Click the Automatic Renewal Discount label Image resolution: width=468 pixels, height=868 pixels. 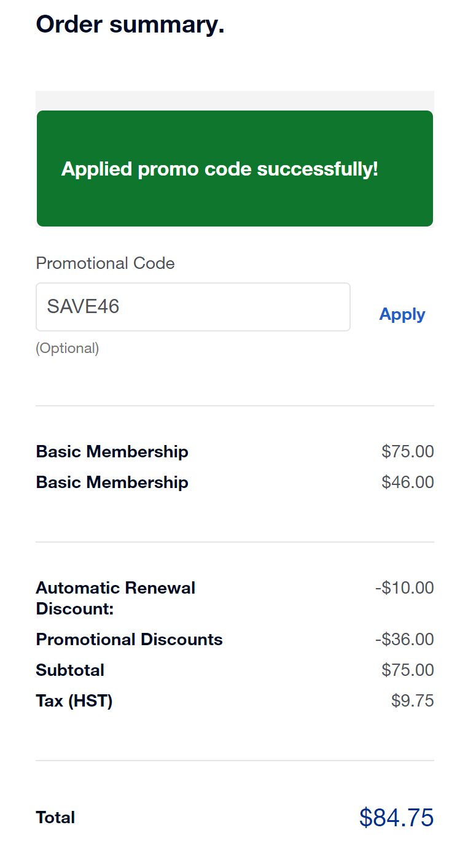(115, 599)
